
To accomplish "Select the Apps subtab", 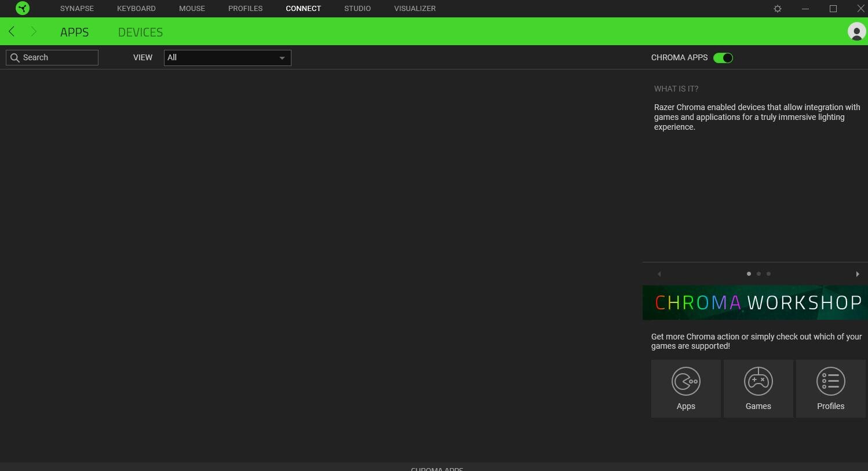I will (x=75, y=32).
